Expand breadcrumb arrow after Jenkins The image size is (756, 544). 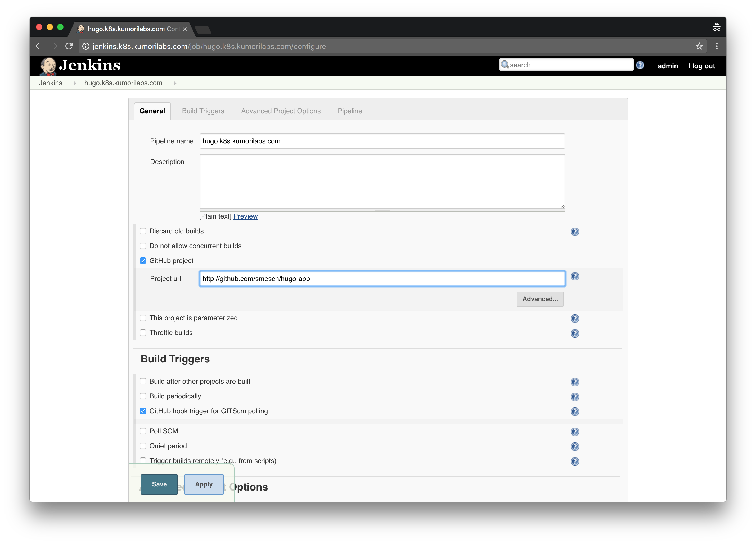75,83
